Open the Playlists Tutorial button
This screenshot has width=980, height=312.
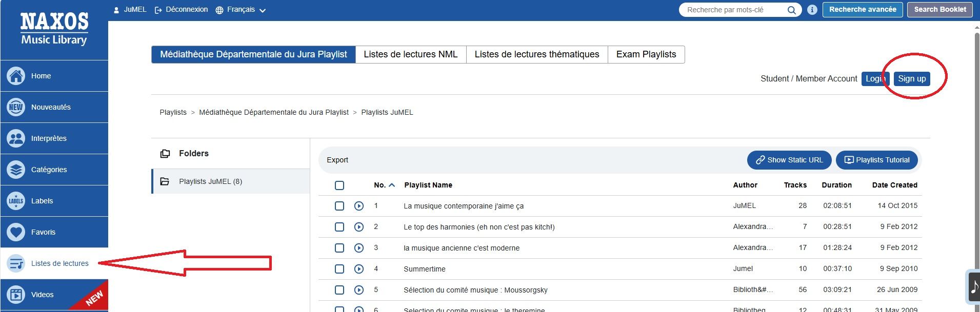tap(877, 160)
